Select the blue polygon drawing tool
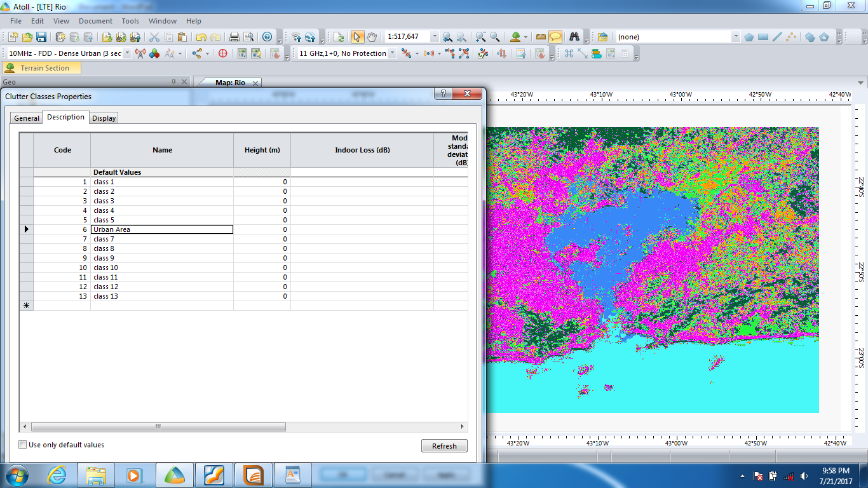The image size is (868, 488). 750,36
